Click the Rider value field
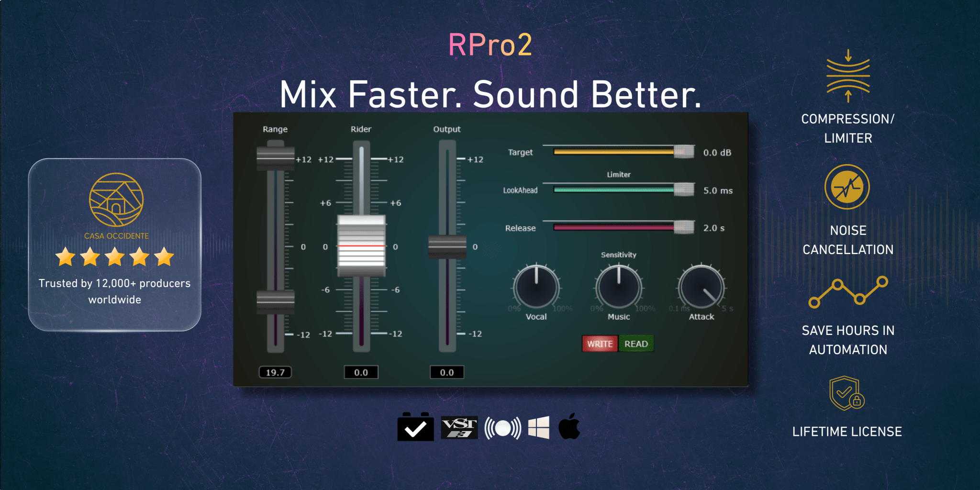 [361, 372]
